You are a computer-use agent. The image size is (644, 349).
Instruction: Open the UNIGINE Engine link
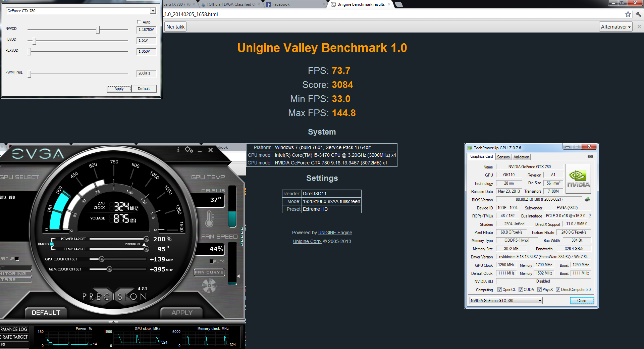335,233
